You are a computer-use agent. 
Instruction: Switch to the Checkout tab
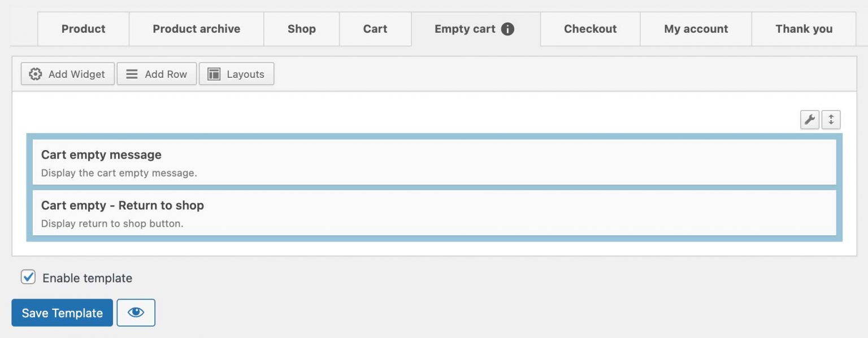click(x=590, y=29)
